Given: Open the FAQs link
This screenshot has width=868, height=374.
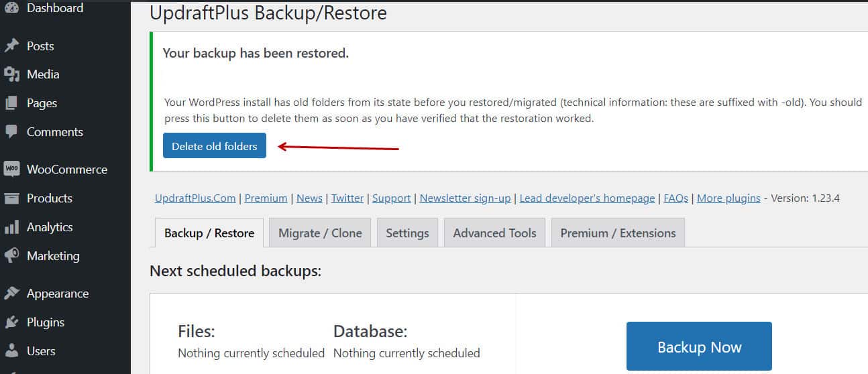Looking at the screenshot, I should pos(676,198).
